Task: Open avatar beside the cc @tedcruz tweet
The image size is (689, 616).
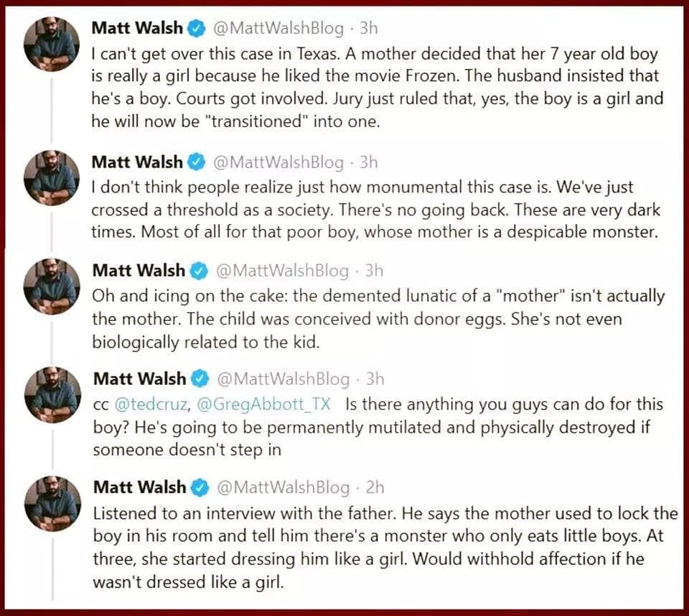Action: click(52, 394)
